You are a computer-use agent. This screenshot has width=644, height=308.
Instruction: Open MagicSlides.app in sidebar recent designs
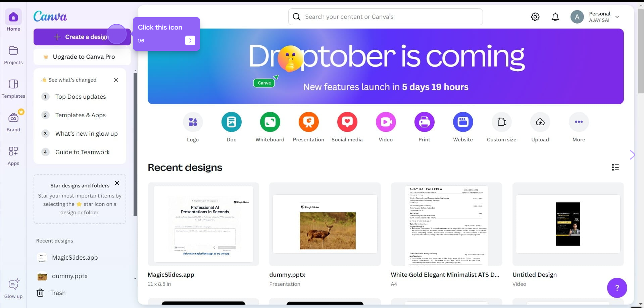pos(75,258)
